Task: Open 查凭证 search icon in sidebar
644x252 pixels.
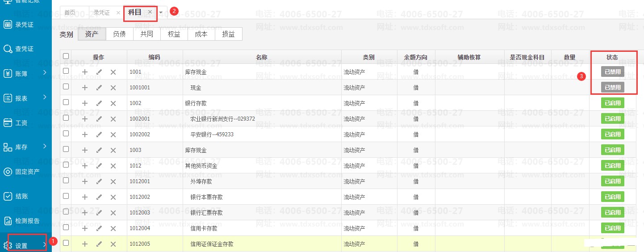Action: point(8,49)
